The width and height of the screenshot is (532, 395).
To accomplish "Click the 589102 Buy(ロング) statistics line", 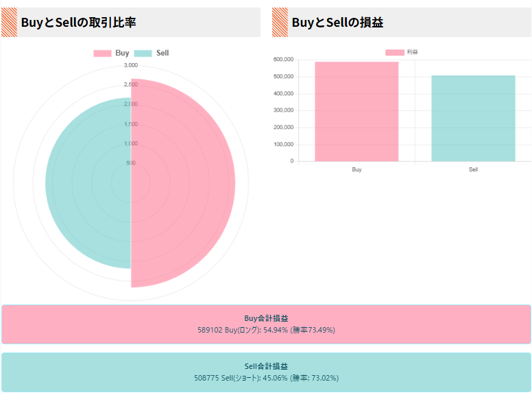I will click(266, 330).
